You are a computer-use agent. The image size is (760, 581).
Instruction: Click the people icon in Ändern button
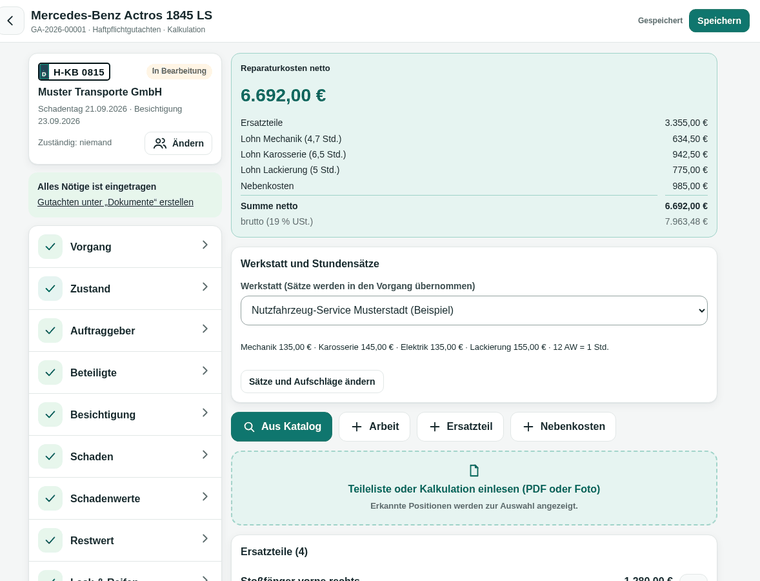point(160,143)
